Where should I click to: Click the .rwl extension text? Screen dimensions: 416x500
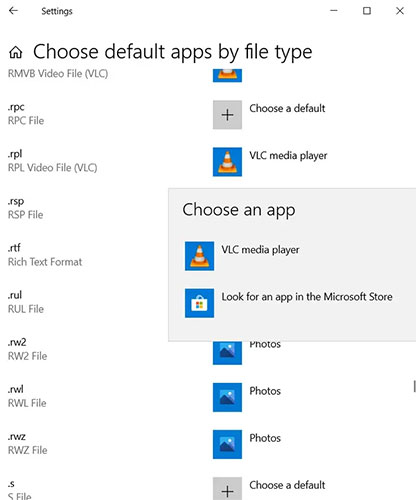coord(16,389)
